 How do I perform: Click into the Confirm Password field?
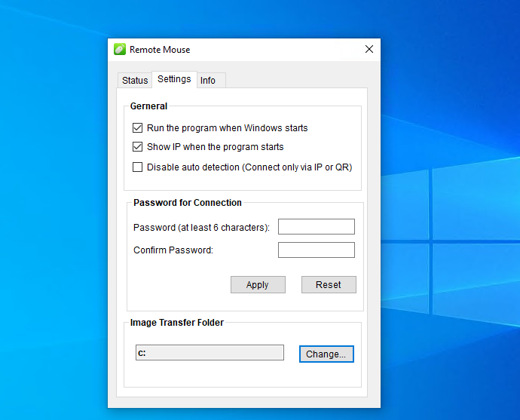[x=316, y=250]
